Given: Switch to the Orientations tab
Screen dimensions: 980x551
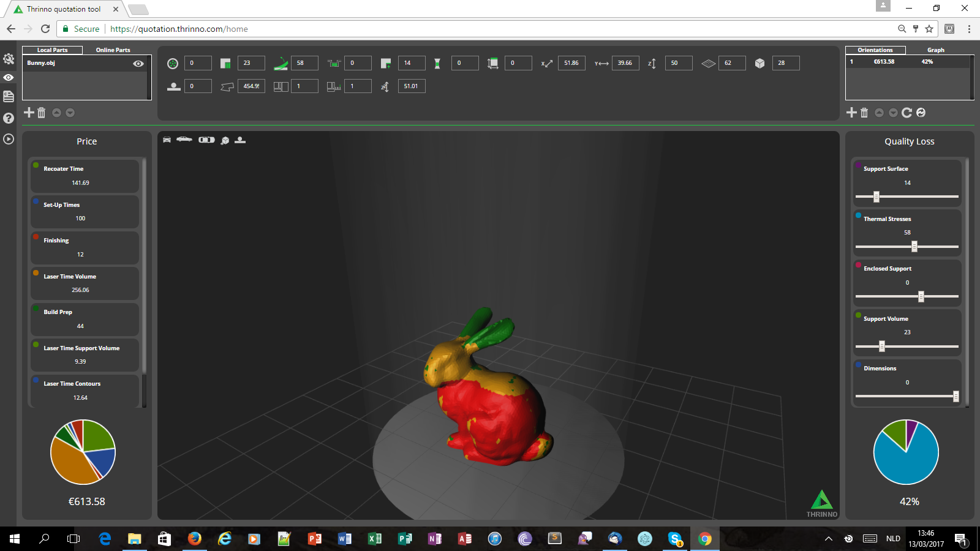Looking at the screenshot, I should coord(875,50).
